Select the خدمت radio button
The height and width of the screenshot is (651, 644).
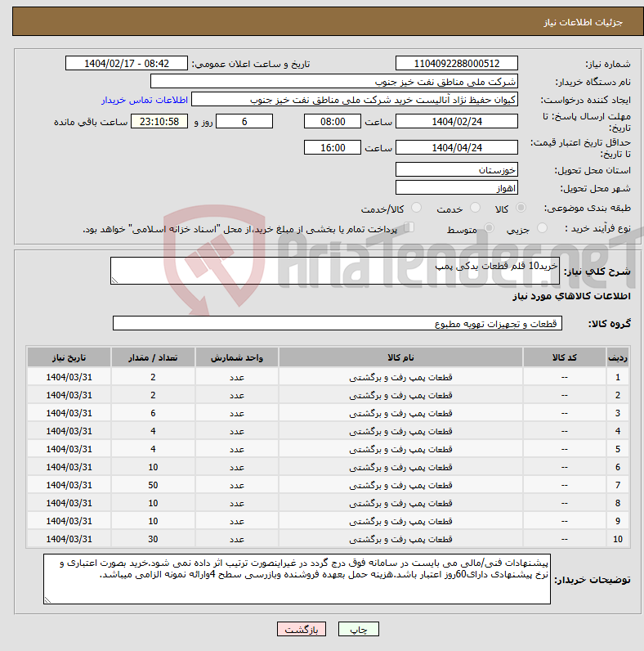pos(475,208)
